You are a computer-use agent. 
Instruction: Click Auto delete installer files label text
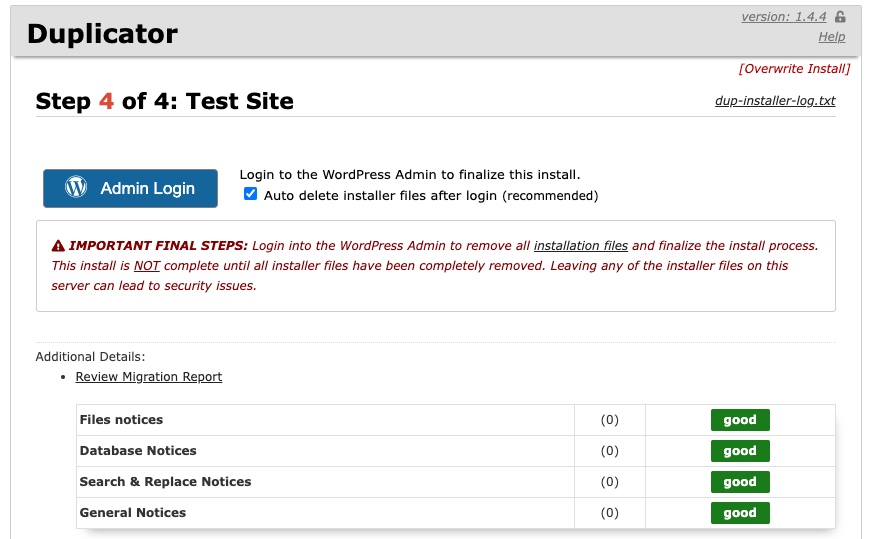[431, 196]
